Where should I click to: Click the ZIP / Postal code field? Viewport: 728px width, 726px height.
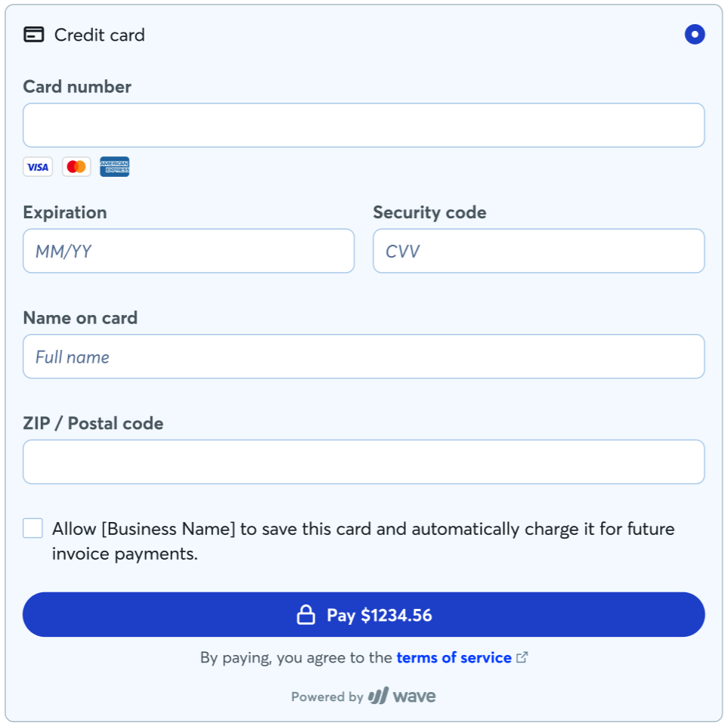[364, 461]
